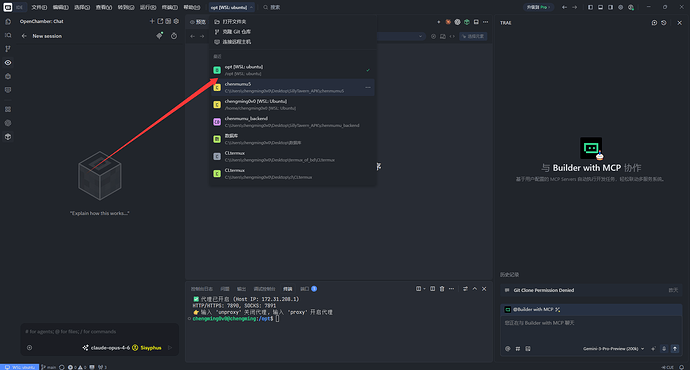Viewport: 690px width, 370px height.
Task: Go back using arrow beside New session
Action: (24, 36)
